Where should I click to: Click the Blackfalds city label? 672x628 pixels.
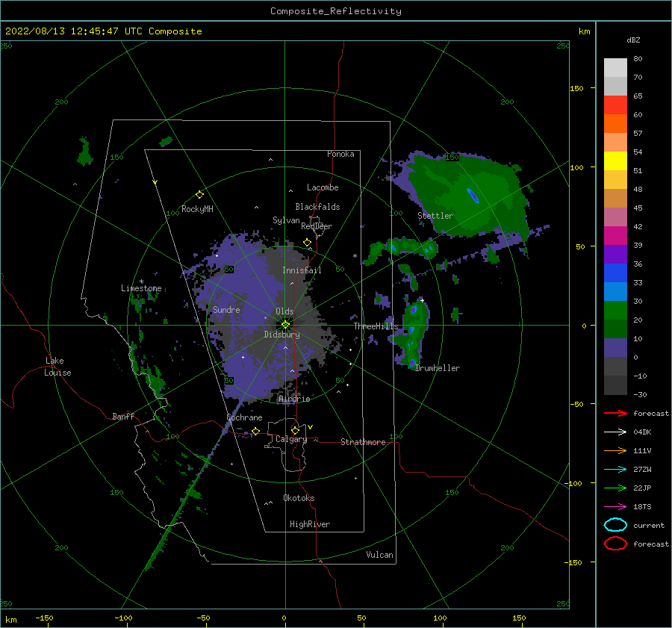[317, 207]
